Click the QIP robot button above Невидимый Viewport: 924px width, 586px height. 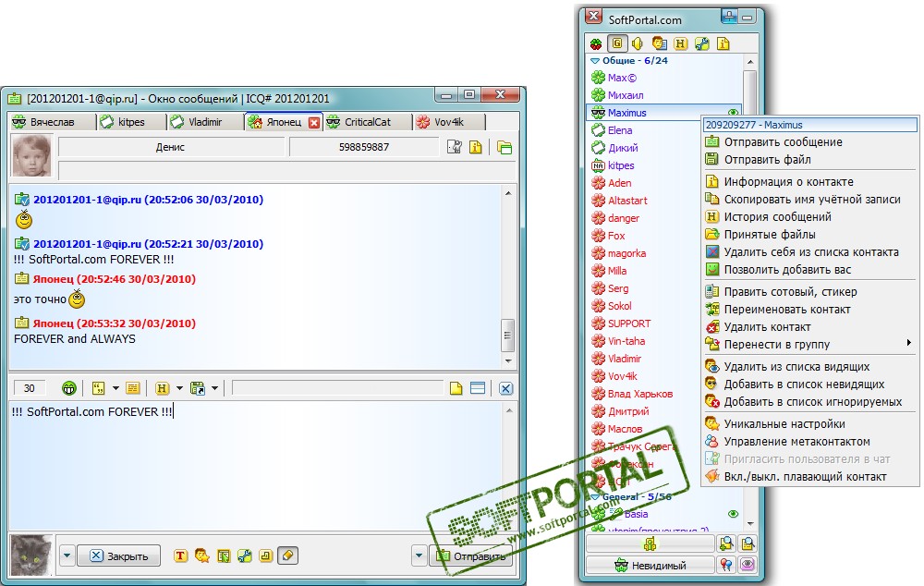650,543
